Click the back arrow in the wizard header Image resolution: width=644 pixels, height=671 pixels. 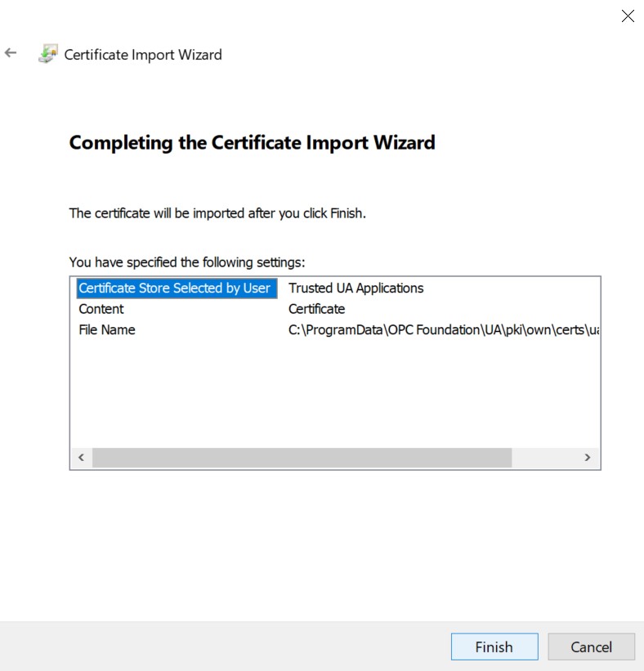tap(11, 54)
